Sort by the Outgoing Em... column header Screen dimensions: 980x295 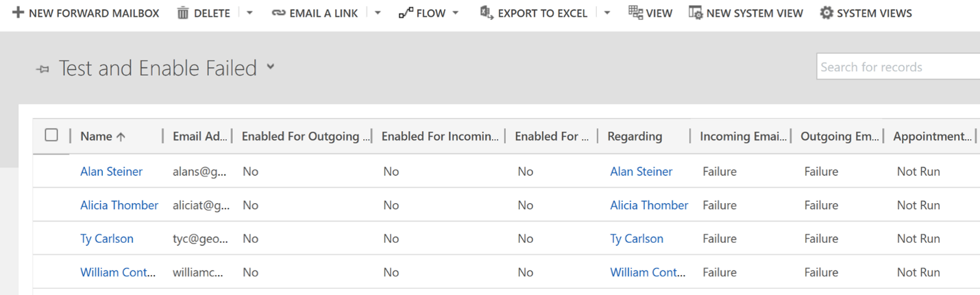tap(840, 136)
